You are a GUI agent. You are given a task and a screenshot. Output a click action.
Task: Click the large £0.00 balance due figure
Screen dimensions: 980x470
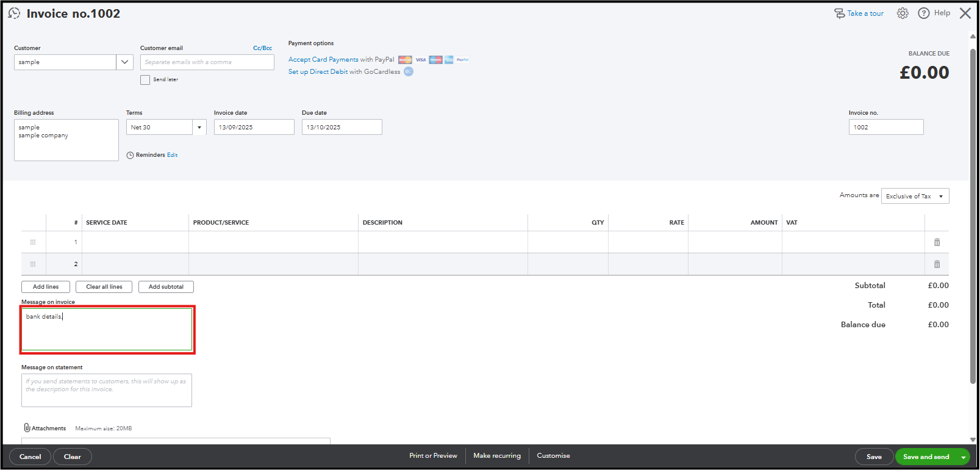(925, 73)
